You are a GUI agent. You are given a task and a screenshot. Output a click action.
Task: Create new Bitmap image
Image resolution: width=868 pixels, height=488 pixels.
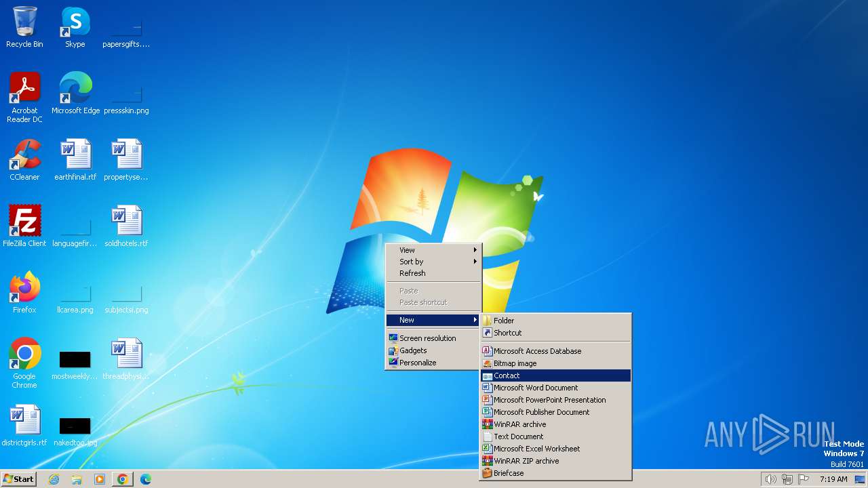[x=556, y=363]
